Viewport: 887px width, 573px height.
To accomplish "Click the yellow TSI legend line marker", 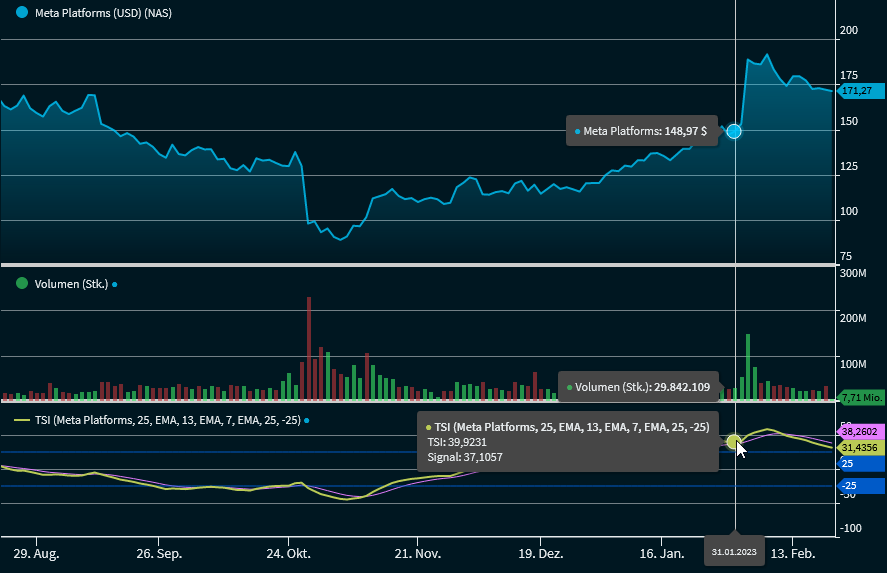I will click(x=23, y=420).
